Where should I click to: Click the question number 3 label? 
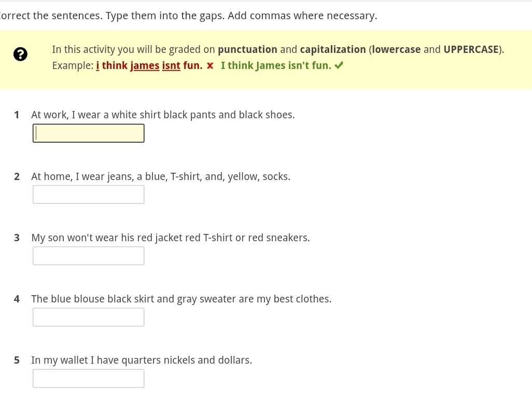click(x=17, y=238)
